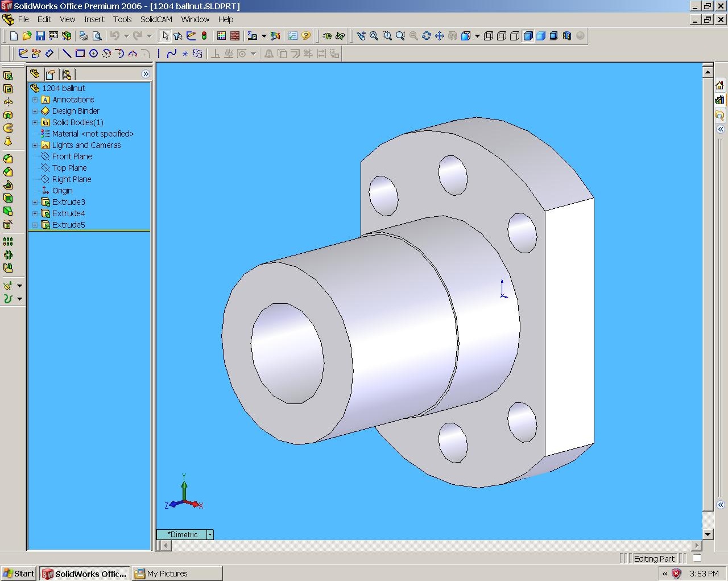Select Front Plane in the feature tree
Viewport: 728px width, 581px height.
pos(72,156)
